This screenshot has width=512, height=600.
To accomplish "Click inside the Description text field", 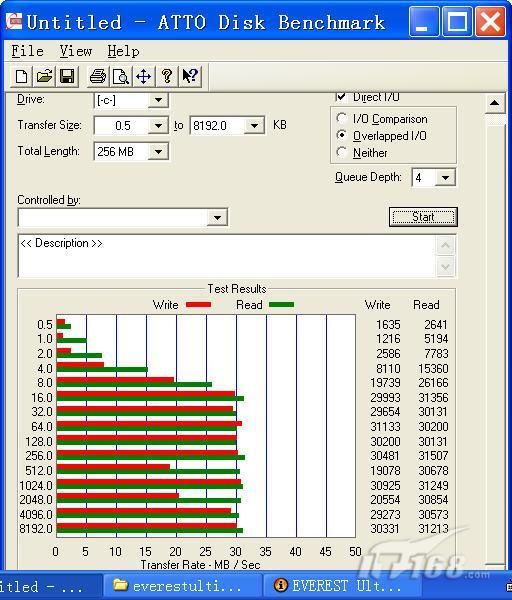I will point(227,256).
